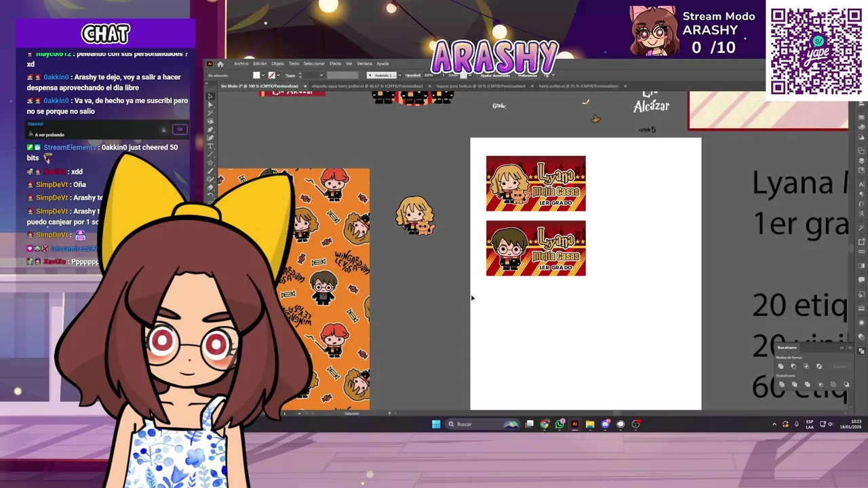The width and height of the screenshot is (868, 488).
Task: Click the stroke color swatch
Action: click(272, 75)
